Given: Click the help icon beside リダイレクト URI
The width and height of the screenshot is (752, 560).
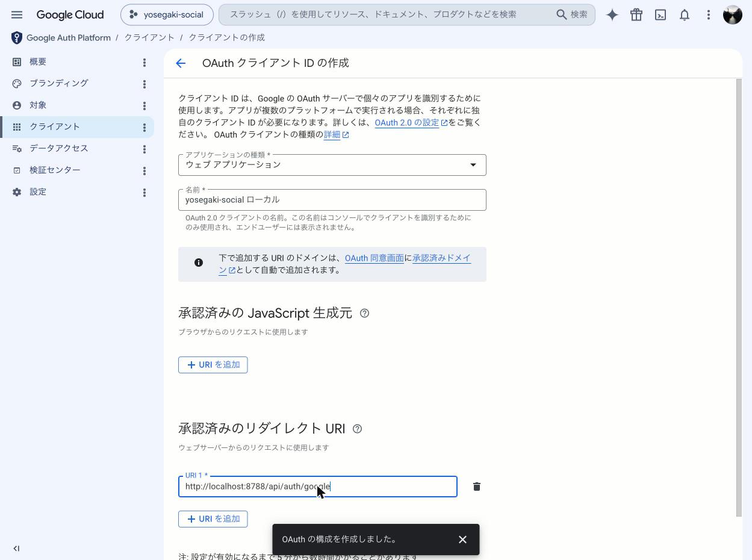Looking at the screenshot, I should (x=357, y=429).
